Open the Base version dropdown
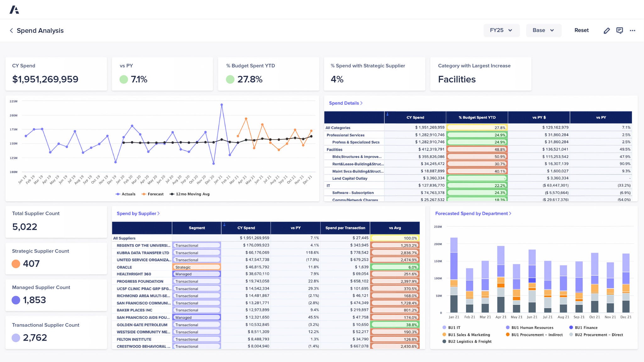This screenshot has width=644, height=362. coord(543,30)
